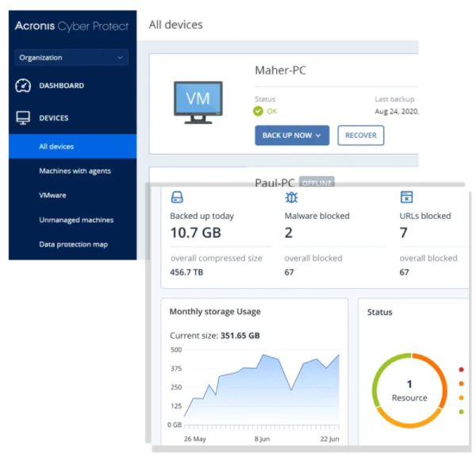The image size is (476, 476).
Task: Open Unmanaged machines section
Action: 76,220
